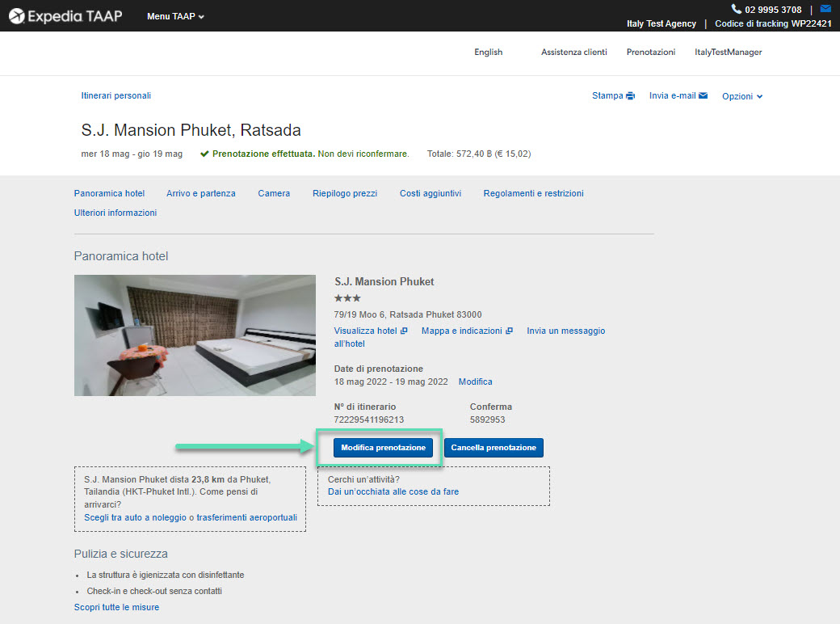The width and height of the screenshot is (840, 624).
Task: Click the three-star hotel rating
Action: click(347, 298)
